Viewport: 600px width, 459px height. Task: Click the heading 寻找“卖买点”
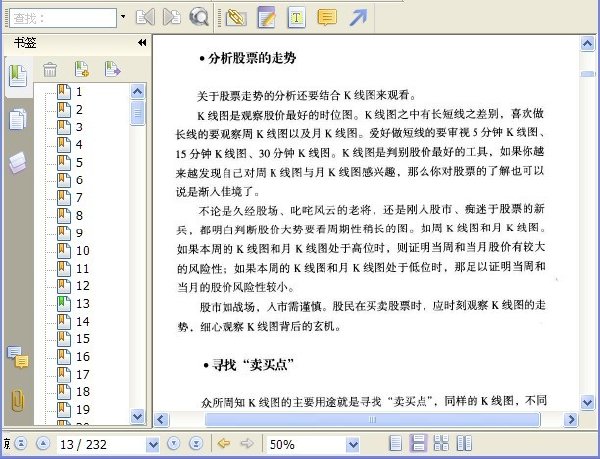click(x=253, y=365)
